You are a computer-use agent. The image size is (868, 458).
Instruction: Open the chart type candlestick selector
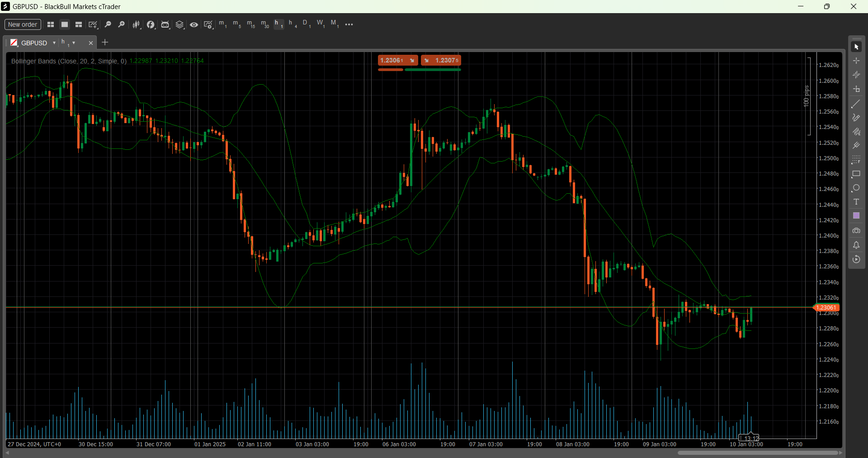(x=136, y=24)
